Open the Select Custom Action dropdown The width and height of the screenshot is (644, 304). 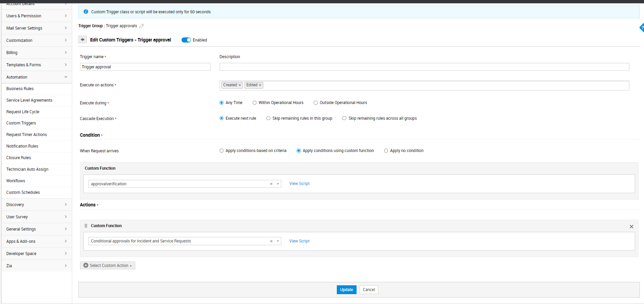tap(108, 266)
